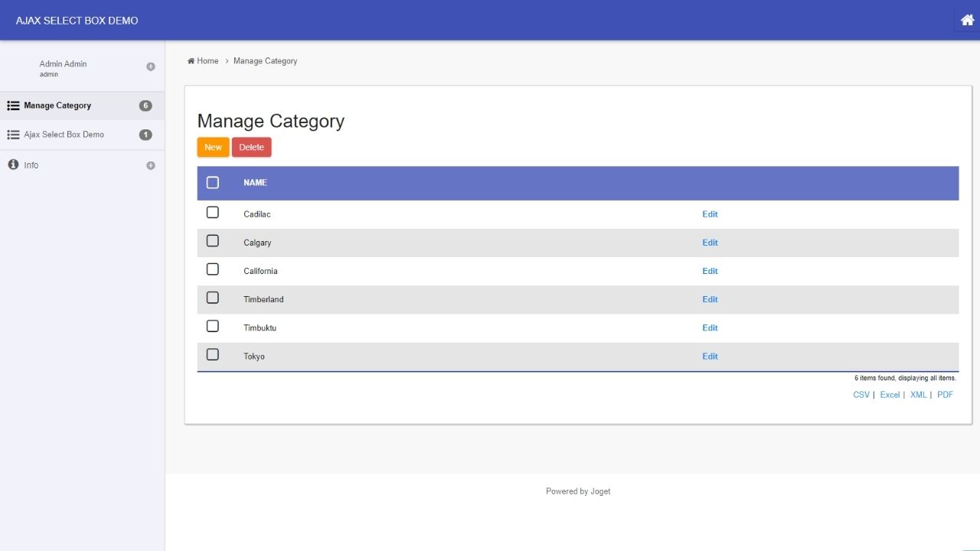Click the orange New button
The width and height of the screenshot is (980, 551).
[x=213, y=147]
